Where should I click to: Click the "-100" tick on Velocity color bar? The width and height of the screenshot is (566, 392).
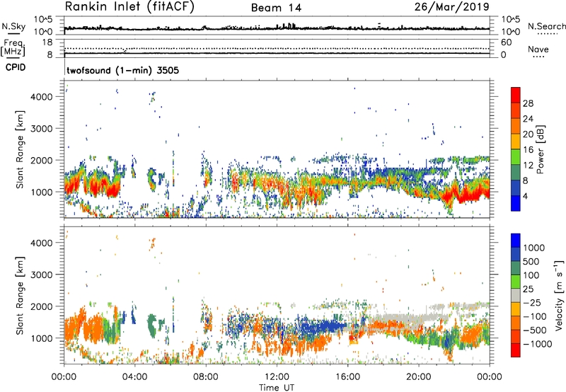[x=535, y=316]
